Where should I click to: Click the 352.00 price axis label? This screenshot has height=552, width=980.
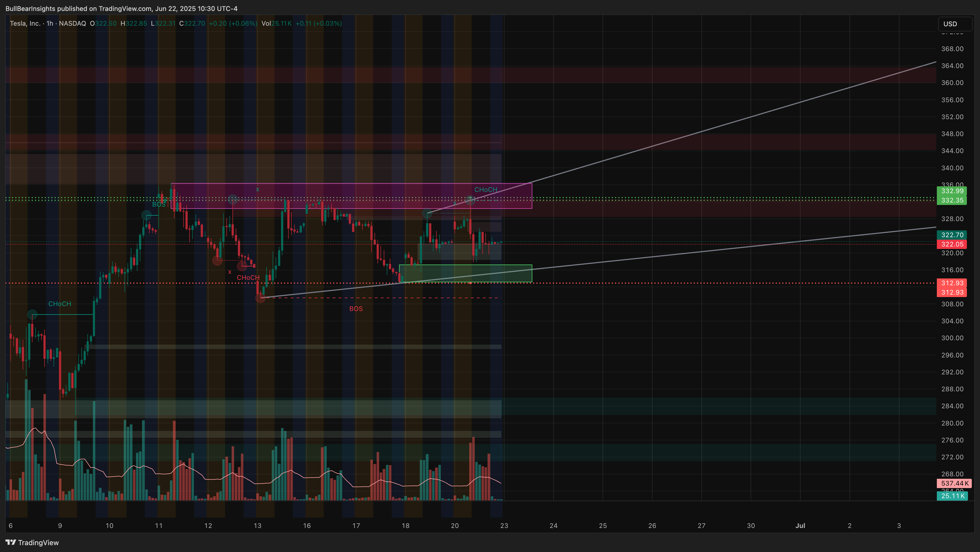click(953, 117)
